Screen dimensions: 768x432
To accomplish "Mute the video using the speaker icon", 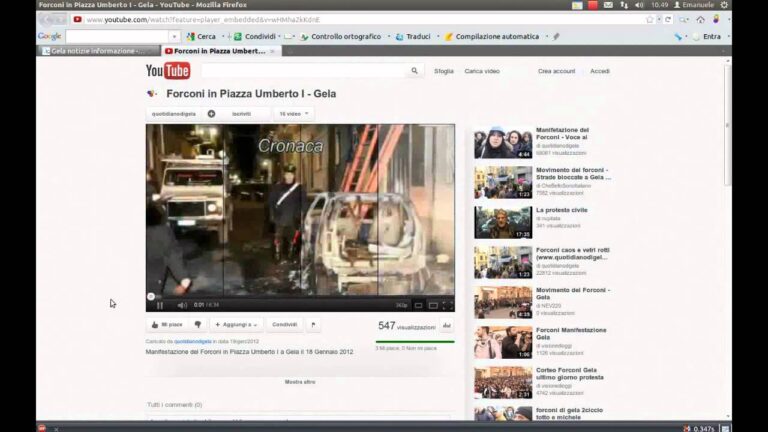I will coord(182,305).
